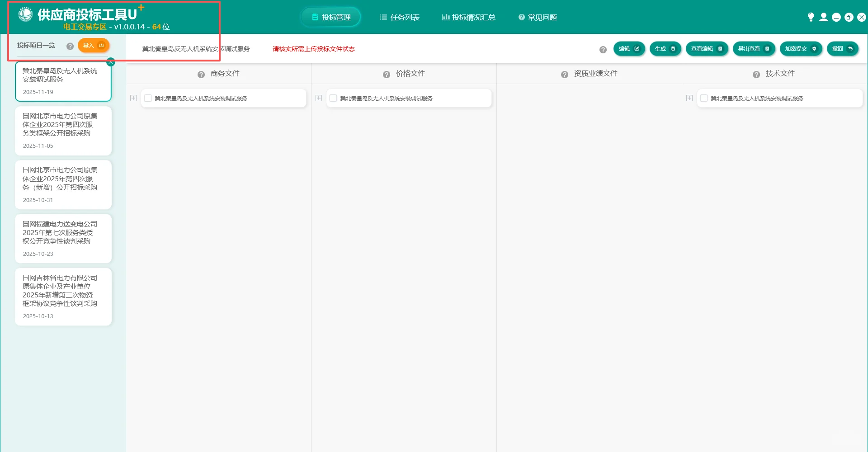Click the help icon next to 价格文件 header
This screenshot has width=868, height=452.
[x=387, y=74]
